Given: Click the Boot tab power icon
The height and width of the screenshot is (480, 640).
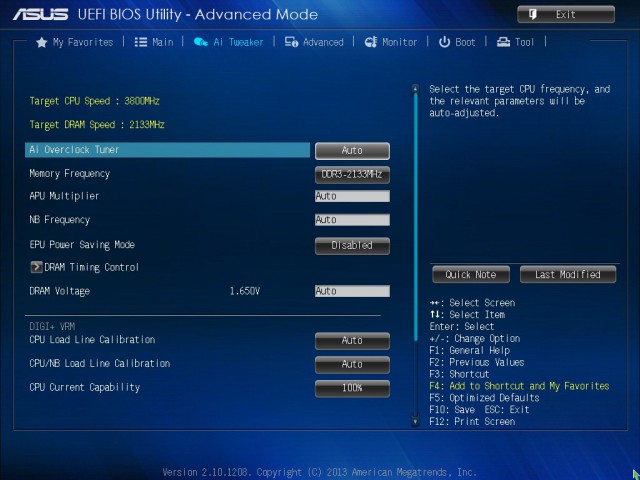Looking at the screenshot, I should point(444,42).
